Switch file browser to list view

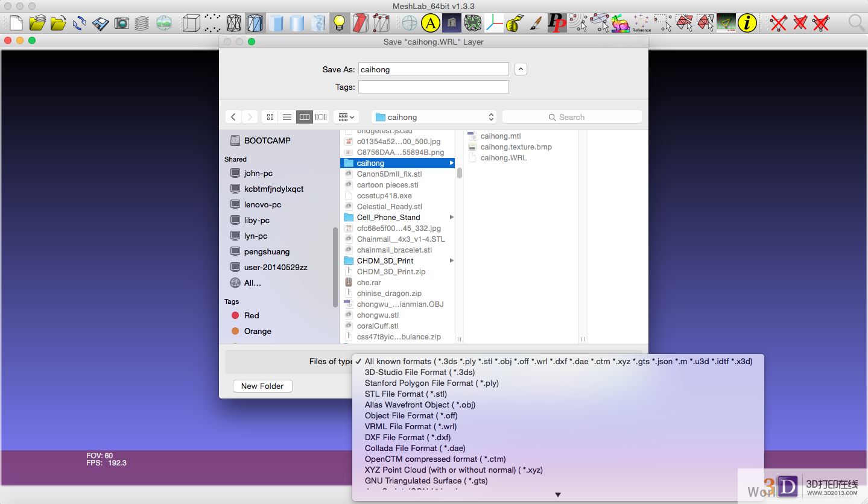(287, 117)
